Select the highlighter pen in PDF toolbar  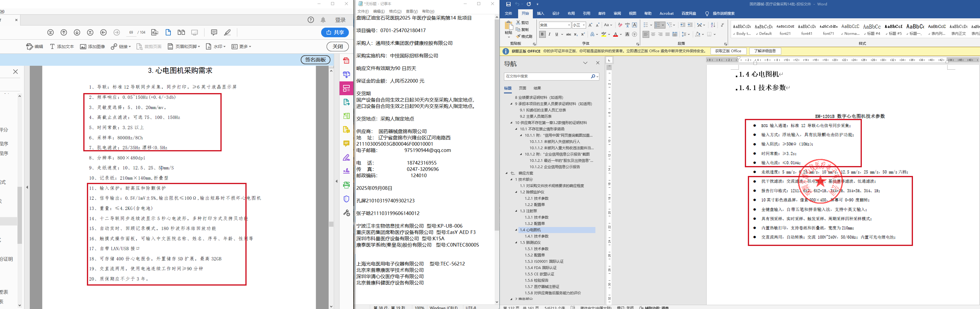tap(228, 33)
